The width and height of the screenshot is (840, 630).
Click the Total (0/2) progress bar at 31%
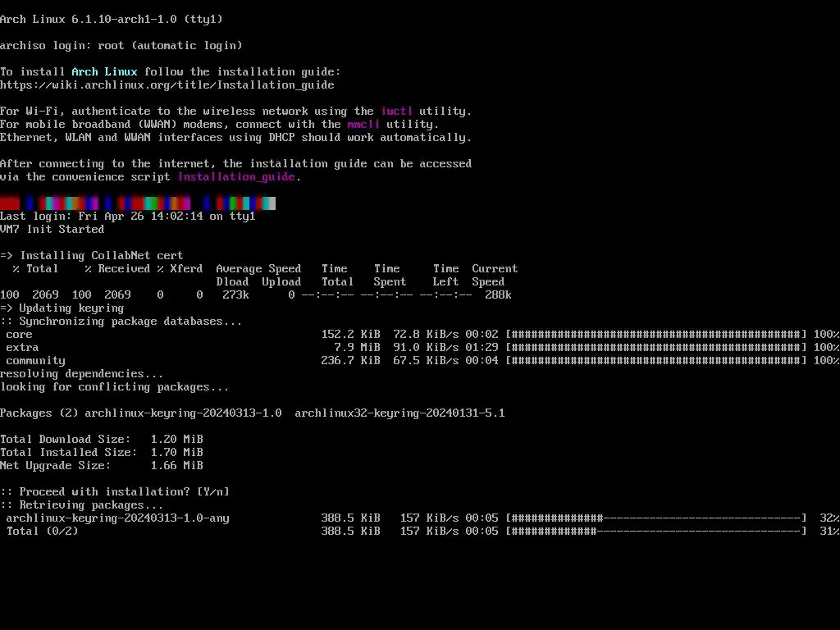pyautogui.click(x=655, y=531)
